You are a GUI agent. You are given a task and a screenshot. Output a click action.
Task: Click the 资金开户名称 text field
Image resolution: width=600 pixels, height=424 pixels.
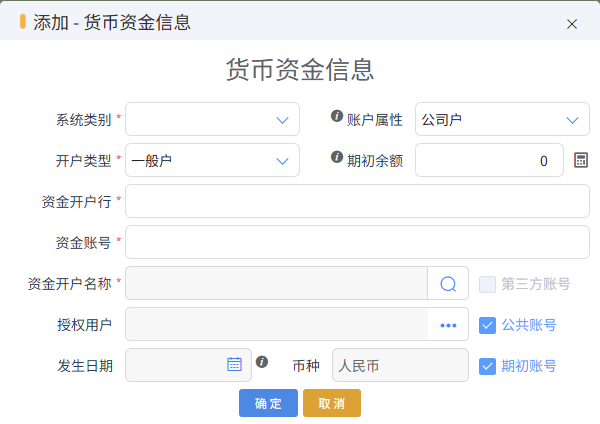276,283
